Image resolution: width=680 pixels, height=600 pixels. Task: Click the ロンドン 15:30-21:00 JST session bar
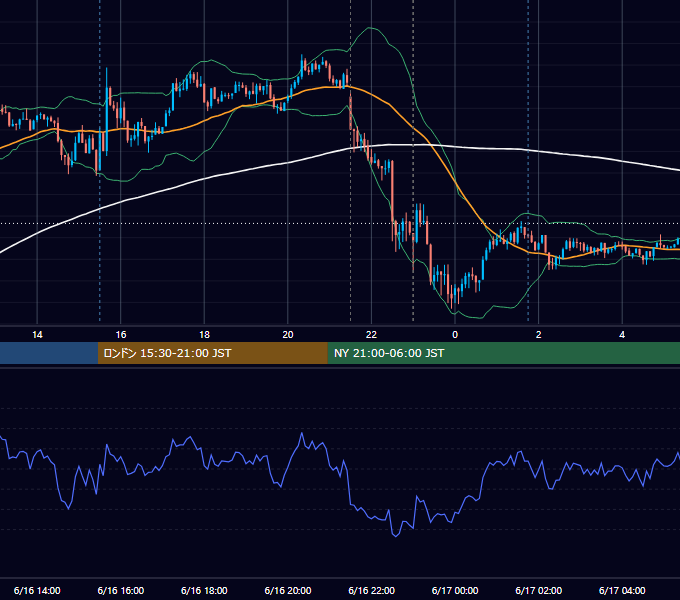[212, 353]
